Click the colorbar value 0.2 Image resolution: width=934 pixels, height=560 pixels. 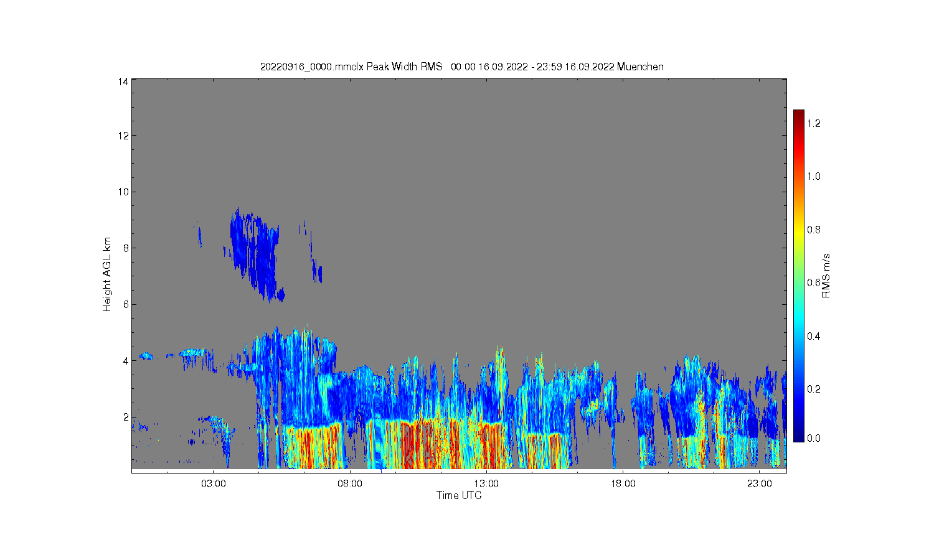(814, 389)
